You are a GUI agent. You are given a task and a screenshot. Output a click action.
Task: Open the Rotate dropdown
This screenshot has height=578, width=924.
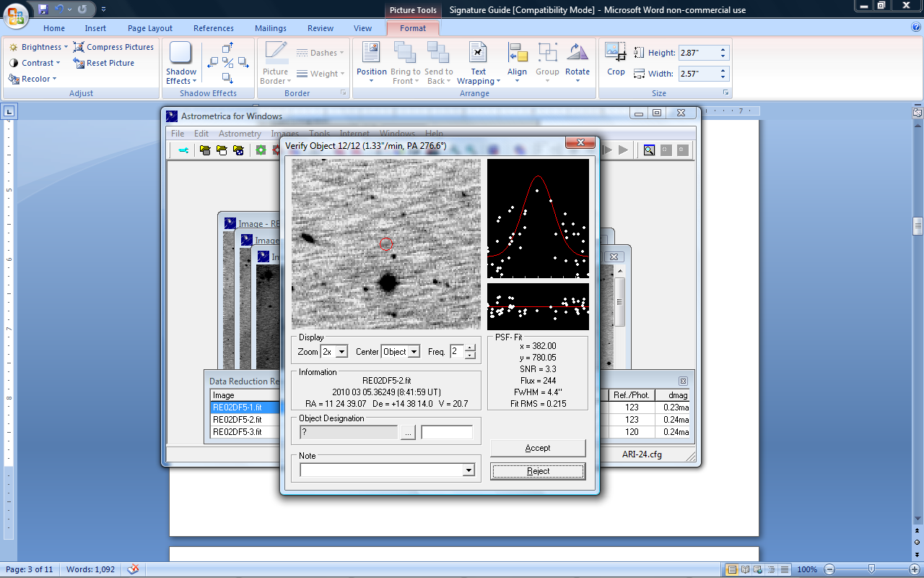pos(577,64)
